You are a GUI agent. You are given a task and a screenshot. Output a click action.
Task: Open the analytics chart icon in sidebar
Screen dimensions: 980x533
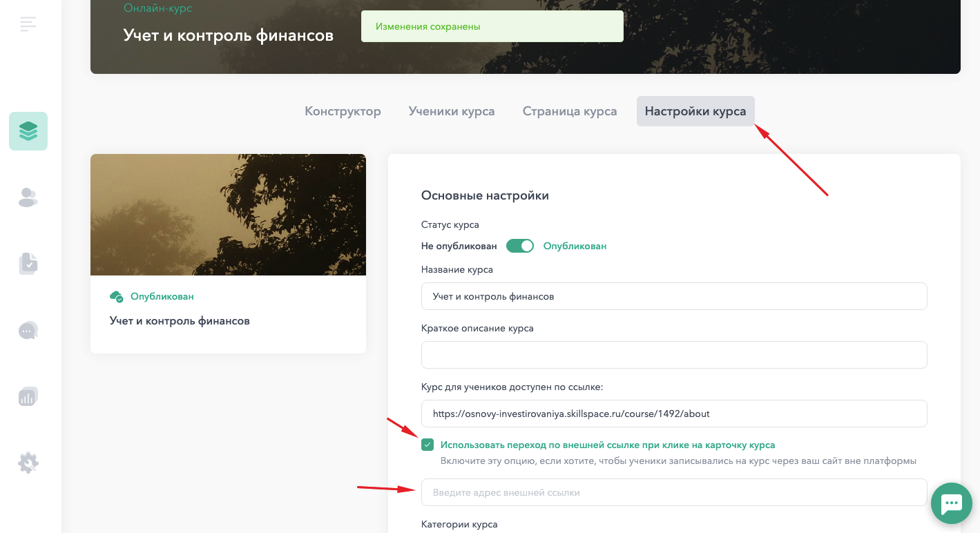28,396
